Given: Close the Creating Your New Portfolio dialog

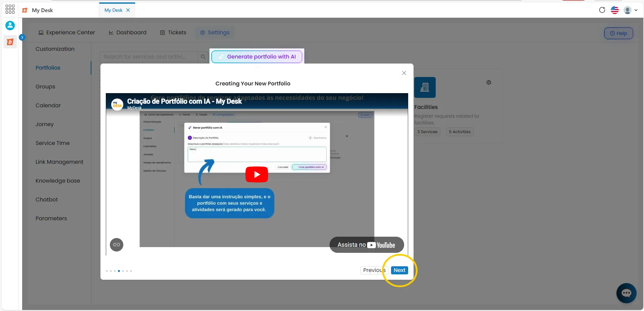Looking at the screenshot, I should pyautogui.click(x=404, y=73).
